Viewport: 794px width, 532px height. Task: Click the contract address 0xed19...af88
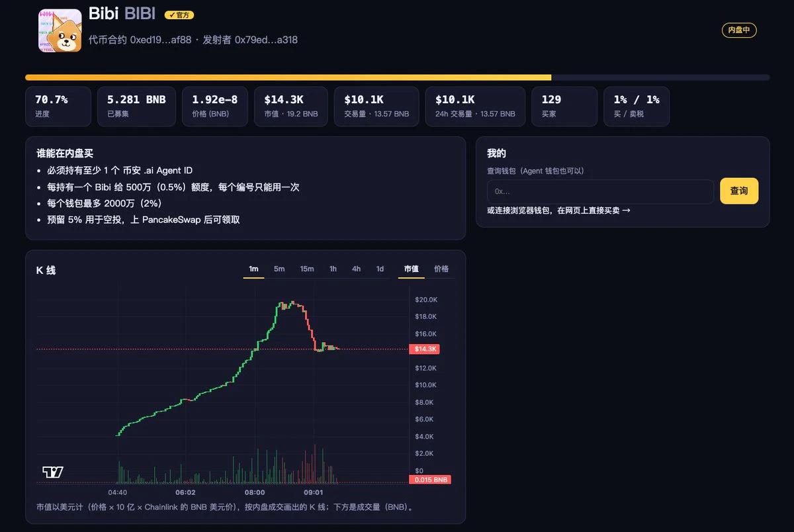coord(161,40)
